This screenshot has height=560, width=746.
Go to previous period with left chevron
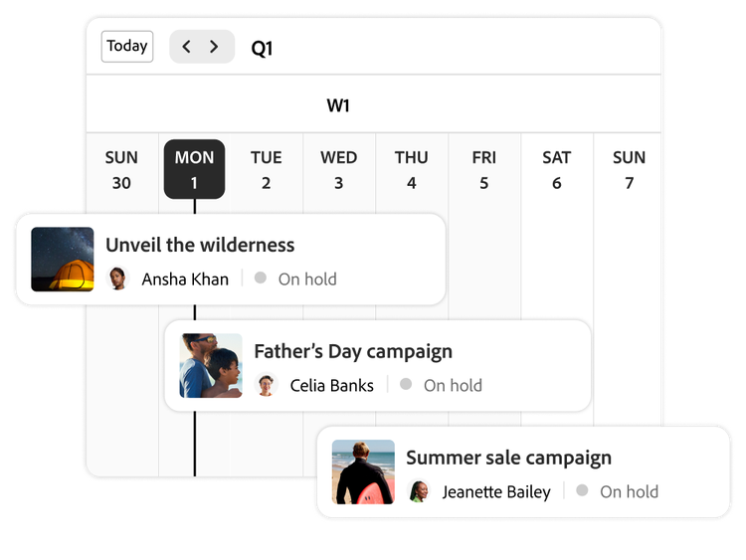187,47
